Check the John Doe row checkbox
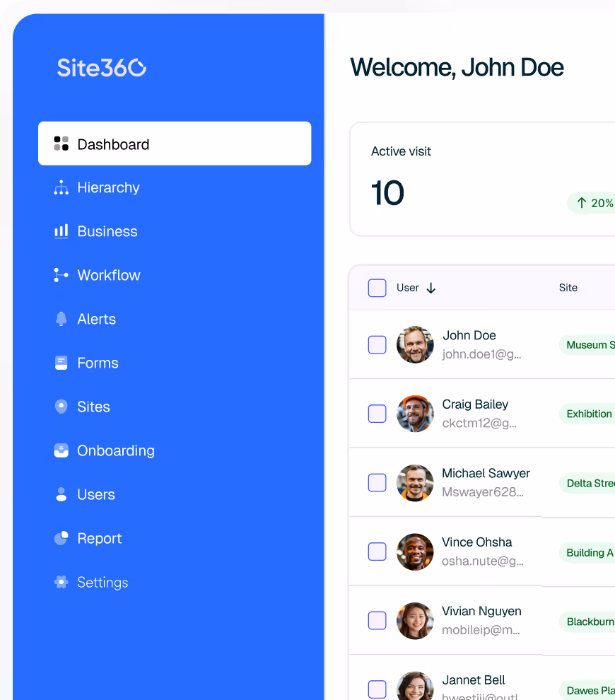This screenshot has width=615, height=700. point(377,344)
